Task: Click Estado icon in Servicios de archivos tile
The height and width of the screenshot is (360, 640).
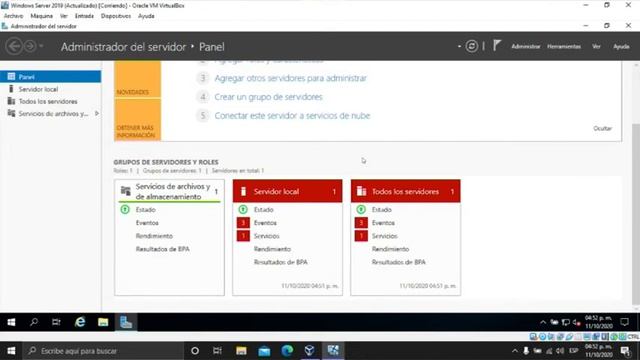Action: 125,209
